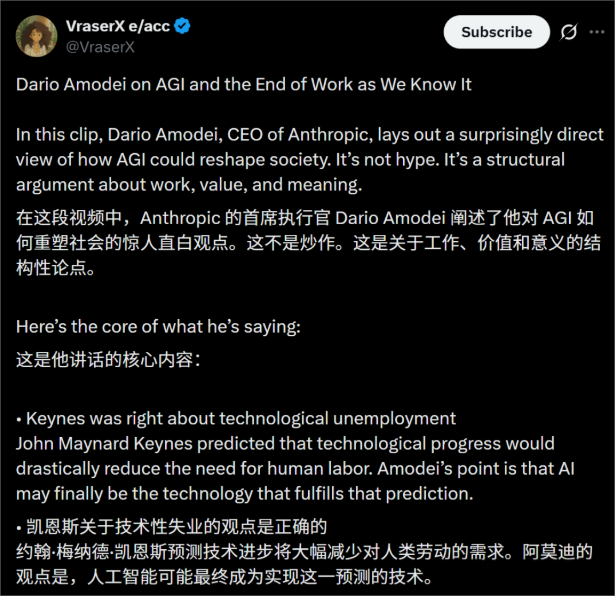Open the three-dot more options menu

(x=597, y=32)
